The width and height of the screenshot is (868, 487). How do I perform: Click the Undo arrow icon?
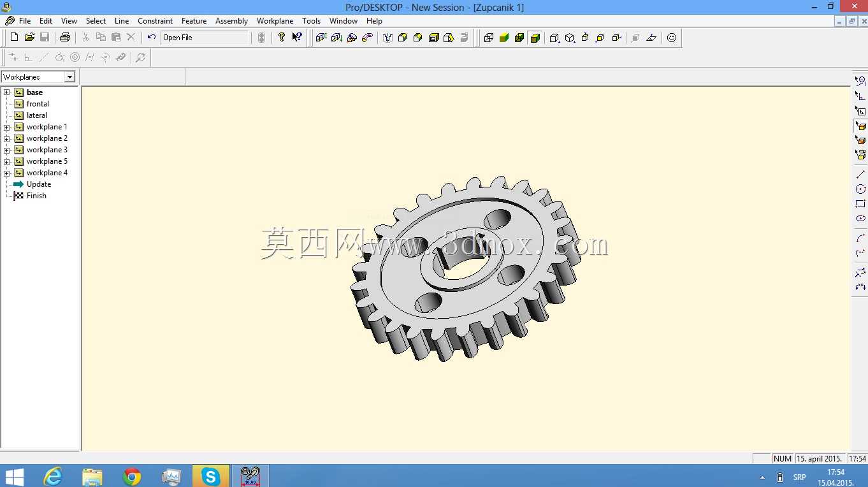coord(151,38)
